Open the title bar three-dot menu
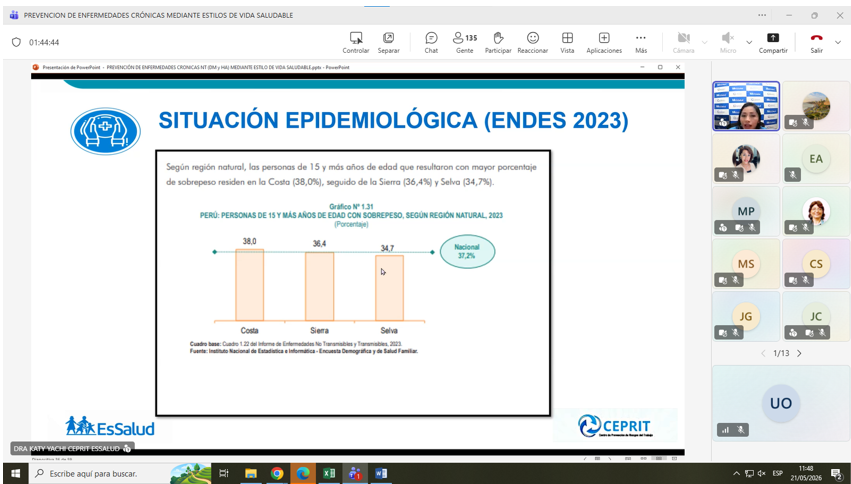Viewport: 851px width, 484px height. click(x=762, y=15)
